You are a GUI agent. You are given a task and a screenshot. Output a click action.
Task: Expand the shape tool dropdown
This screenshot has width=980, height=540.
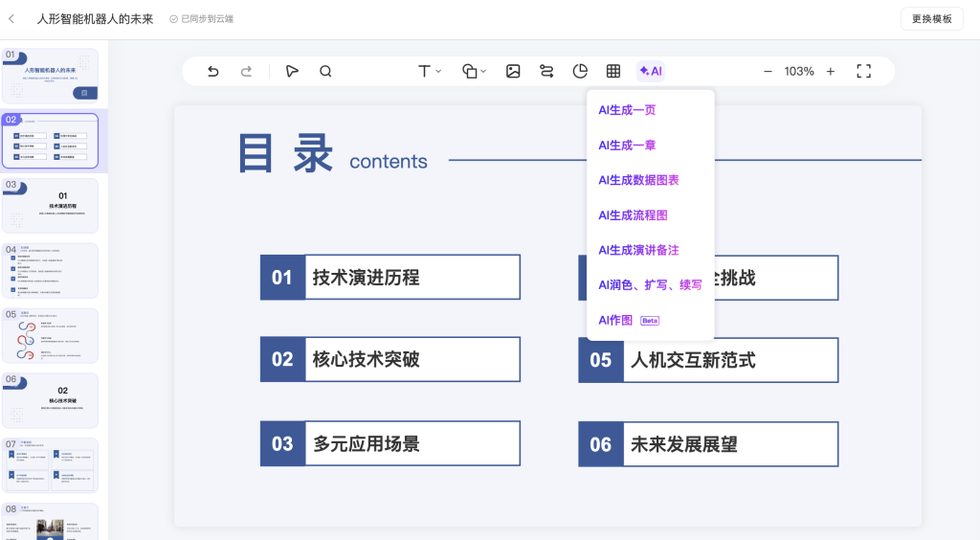click(475, 71)
